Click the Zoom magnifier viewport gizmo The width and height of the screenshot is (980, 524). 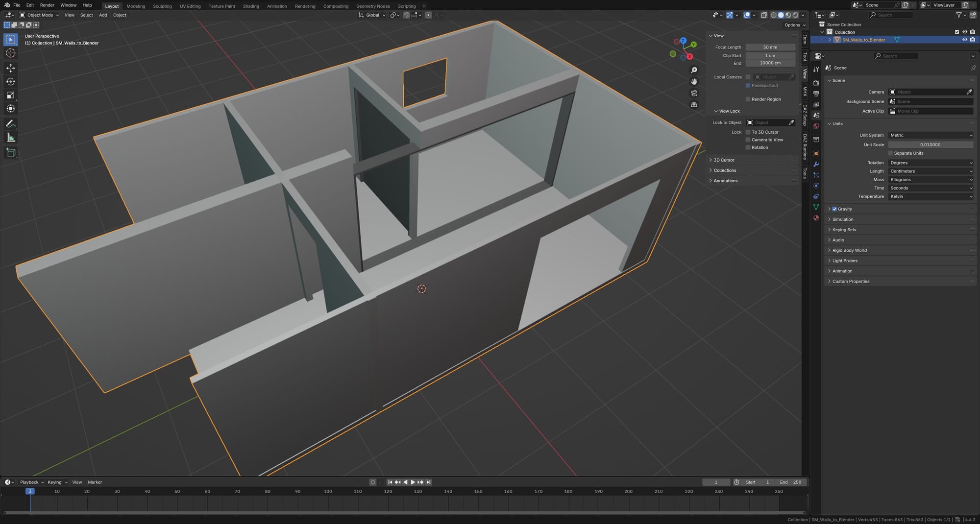coord(694,71)
